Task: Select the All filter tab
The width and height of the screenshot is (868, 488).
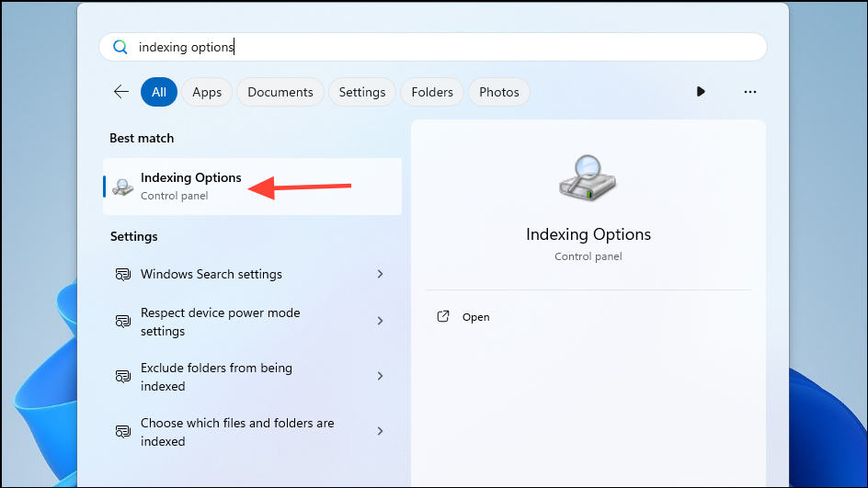Action: [159, 92]
